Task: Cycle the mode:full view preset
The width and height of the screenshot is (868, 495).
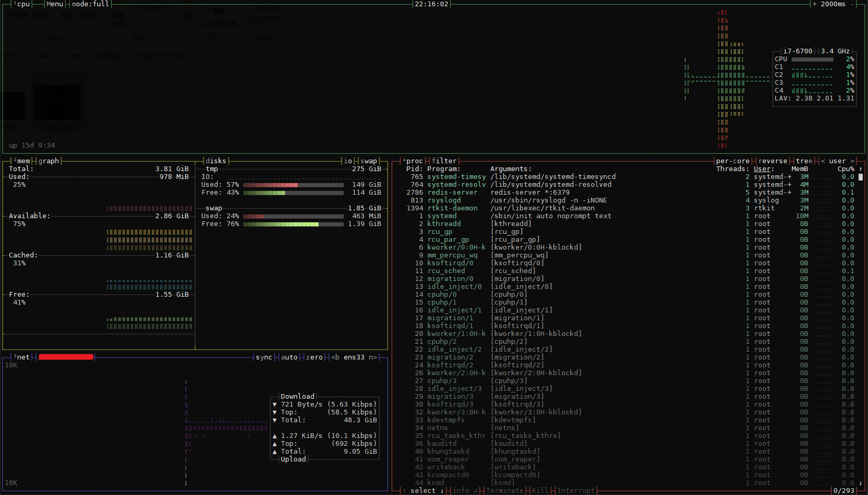Action: pos(91,4)
